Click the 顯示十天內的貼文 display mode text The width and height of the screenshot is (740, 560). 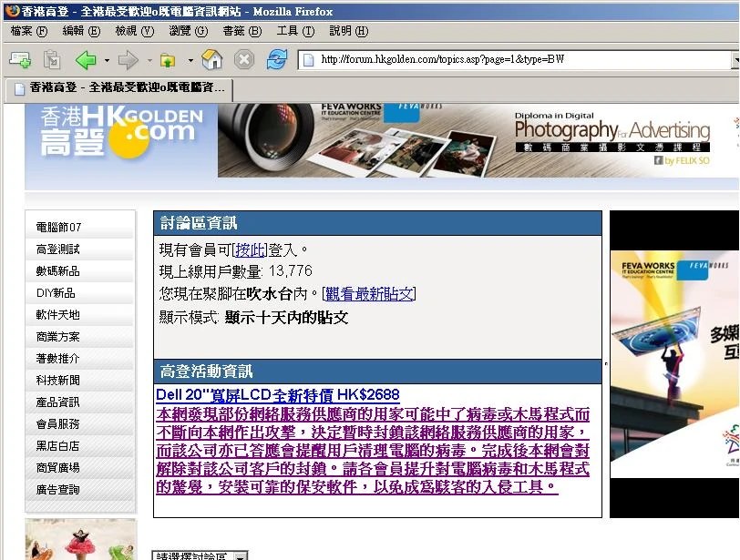coord(286,317)
